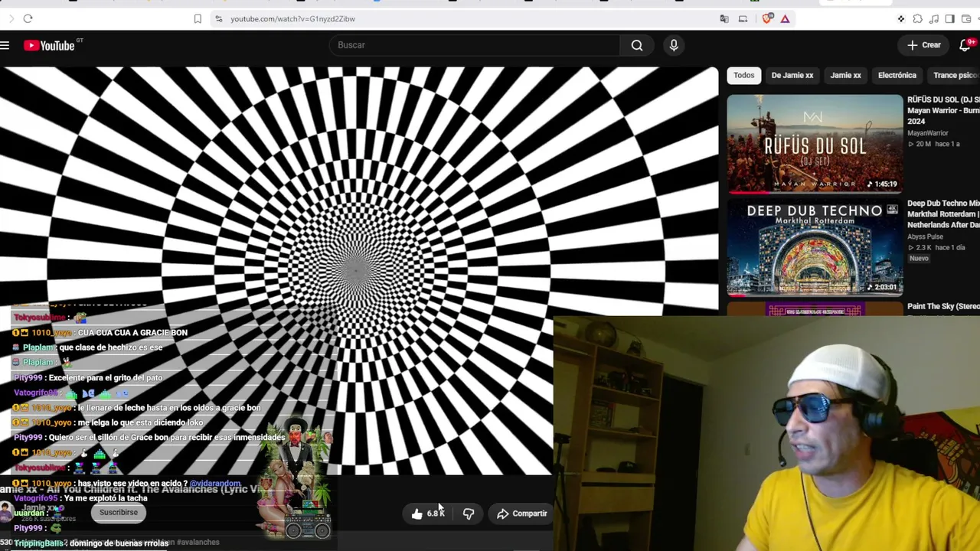This screenshot has height=551, width=980.
Task: Click the youtube.com address bar URL
Action: (x=292, y=18)
